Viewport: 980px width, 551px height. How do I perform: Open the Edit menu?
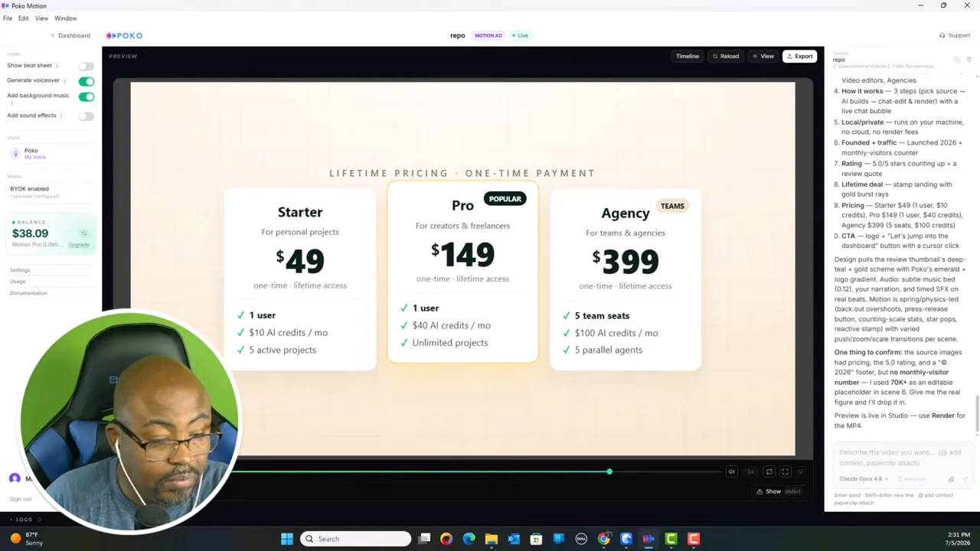point(24,18)
